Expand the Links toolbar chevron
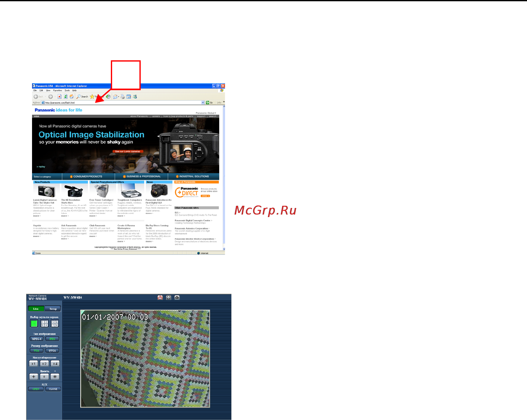 [x=224, y=102]
